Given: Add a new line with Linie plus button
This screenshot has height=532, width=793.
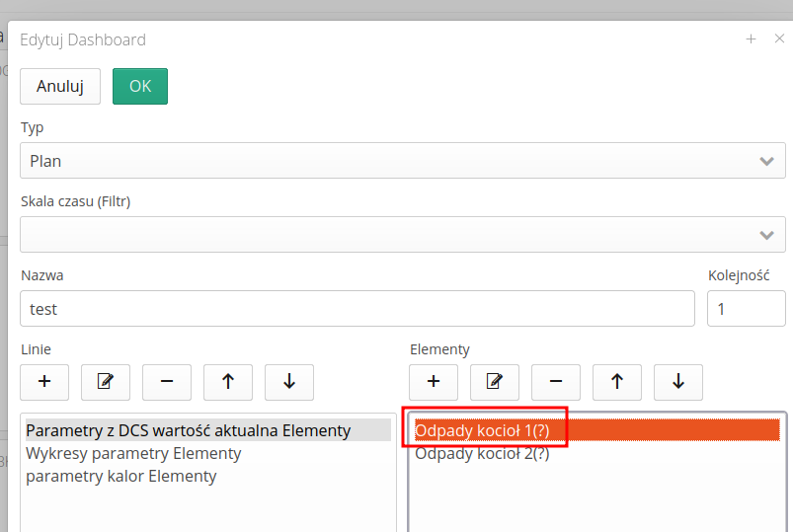Looking at the screenshot, I should [x=44, y=381].
